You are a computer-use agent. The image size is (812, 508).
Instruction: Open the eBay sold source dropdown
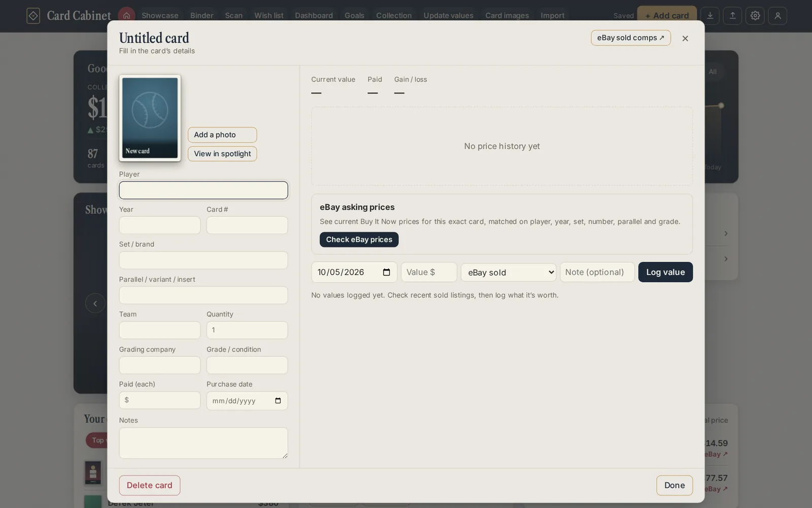509,272
